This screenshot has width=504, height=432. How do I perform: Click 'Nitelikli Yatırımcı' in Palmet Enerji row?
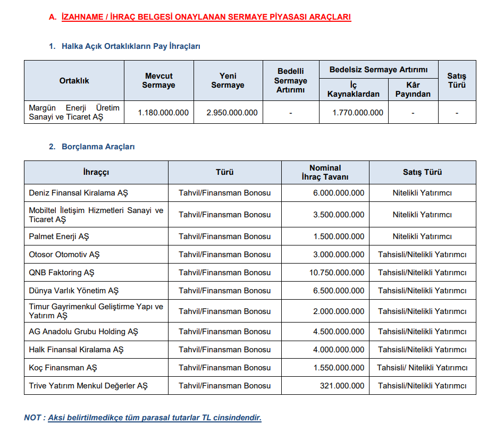pos(422,236)
